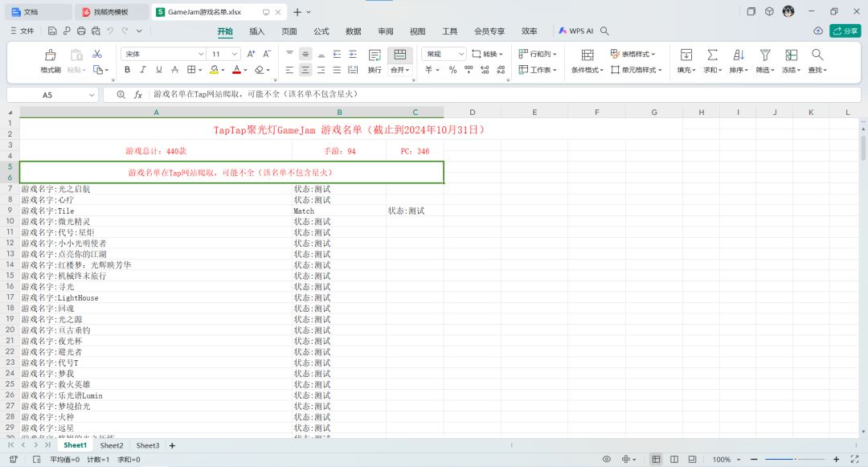Switch to the 插入 ribbon tab
868x467 pixels.
coord(257,31)
